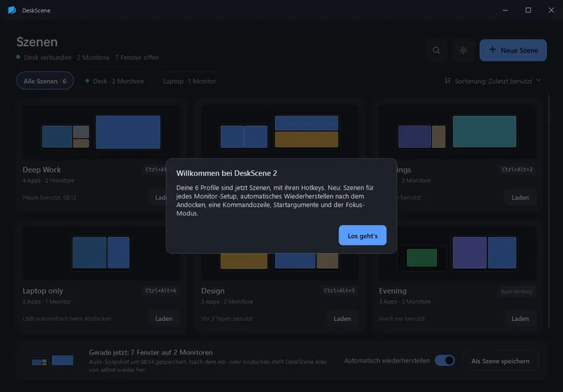The image size is (563, 392).
Task: Click the Kein Hotkey badge on Evening
Action: (x=517, y=291)
